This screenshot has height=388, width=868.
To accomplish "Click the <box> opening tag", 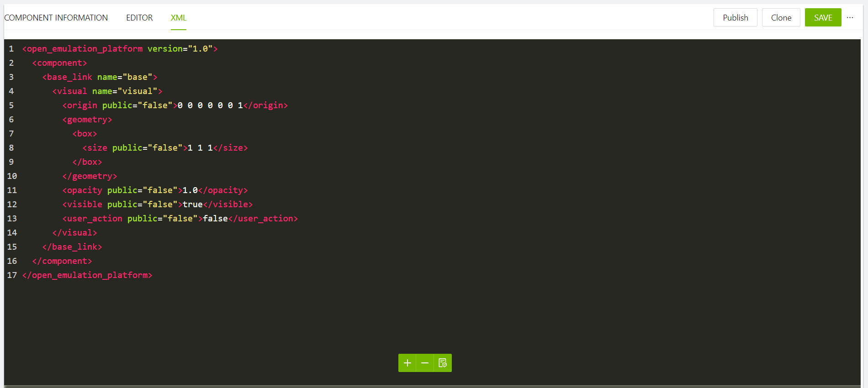I will [x=85, y=133].
